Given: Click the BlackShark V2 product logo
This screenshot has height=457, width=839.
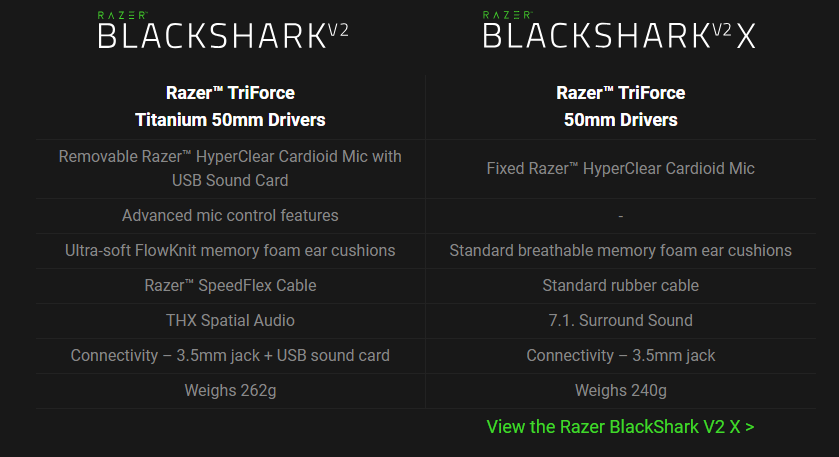Looking at the screenshot, I should (223, 35).
